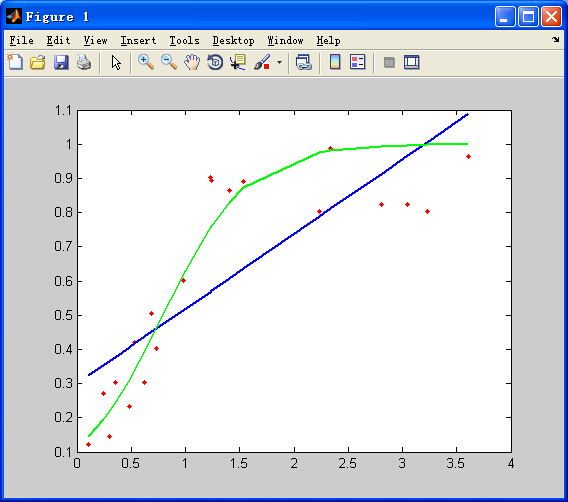Insert a legend via toolbar icon
The height and width of the screenshot is (502, 568).
coord(358,62)
